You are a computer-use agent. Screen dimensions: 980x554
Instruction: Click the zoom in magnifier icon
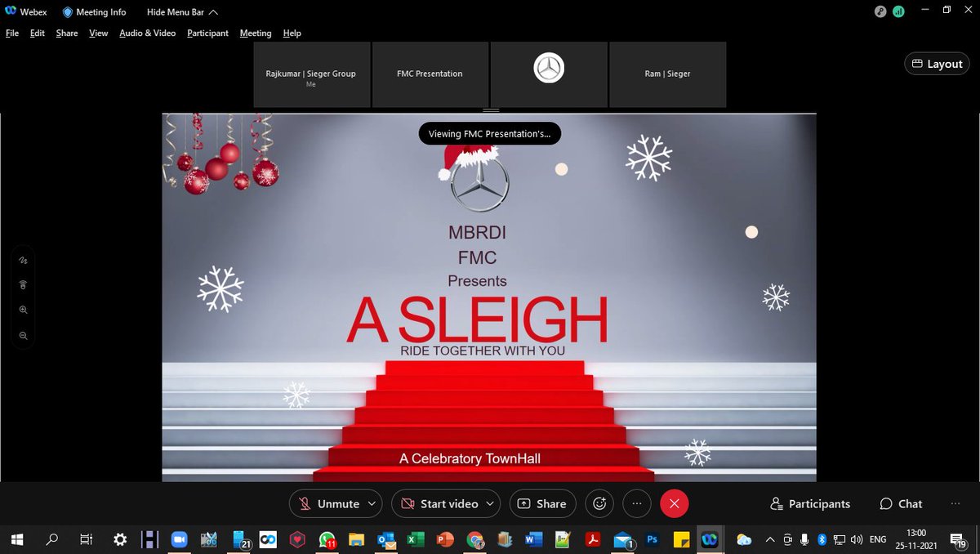tap(23, 310)
